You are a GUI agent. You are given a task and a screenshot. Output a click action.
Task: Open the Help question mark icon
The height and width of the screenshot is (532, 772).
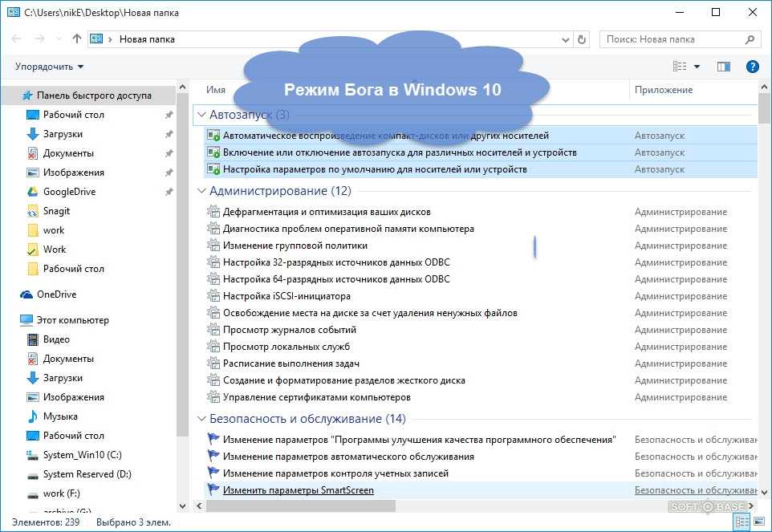(x=752, y=67)
